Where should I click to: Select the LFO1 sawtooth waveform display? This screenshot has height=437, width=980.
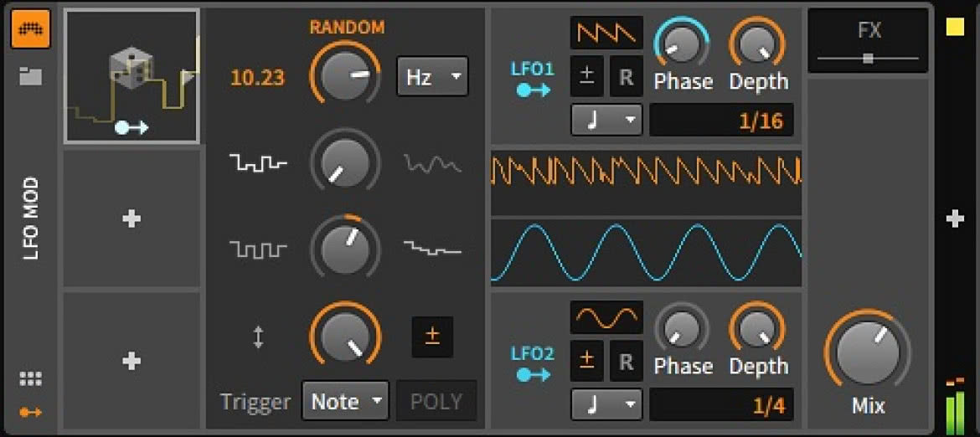pyautogui.click(x=606, y=33)
